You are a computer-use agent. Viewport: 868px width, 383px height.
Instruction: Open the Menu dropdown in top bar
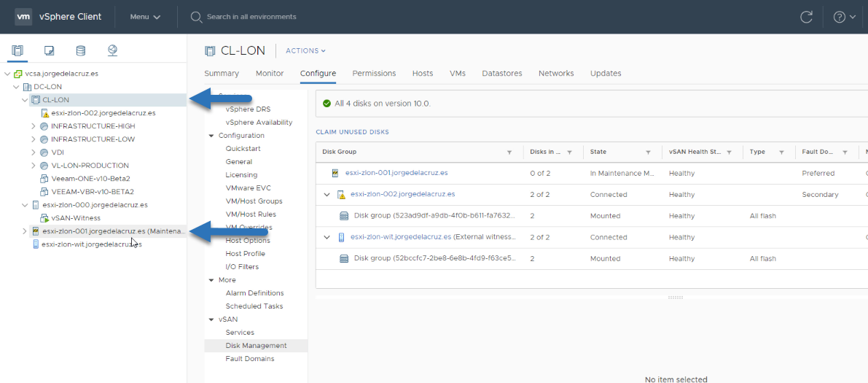(x=146, y=17)
